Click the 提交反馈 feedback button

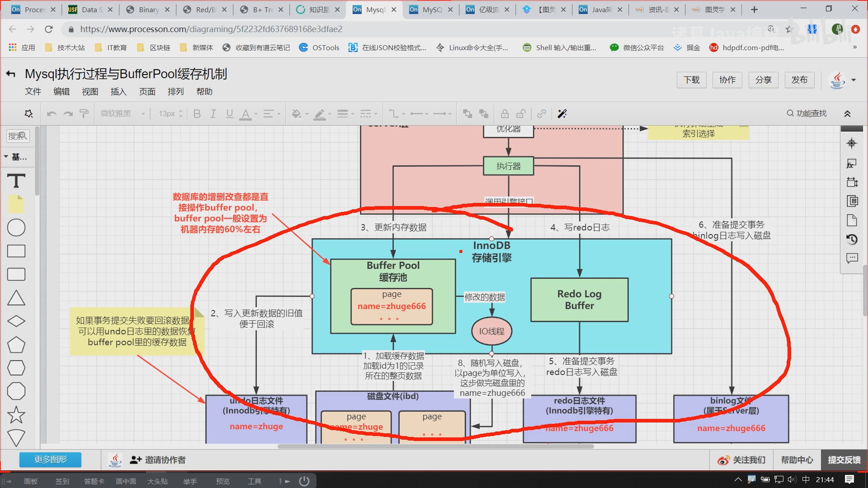tap(844, 460)
